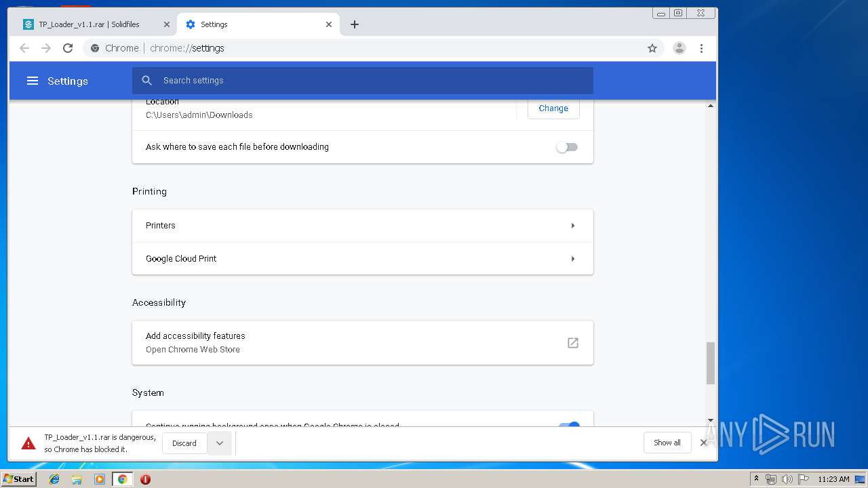868x488 pixels.
Task: Toggle Continue running background apps switch
Action: [568, 425]
